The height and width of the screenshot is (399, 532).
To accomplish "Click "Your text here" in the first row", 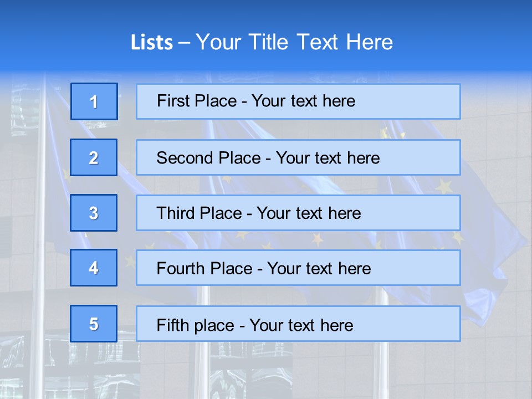I will pyautogui.click(x=303, y=101).
